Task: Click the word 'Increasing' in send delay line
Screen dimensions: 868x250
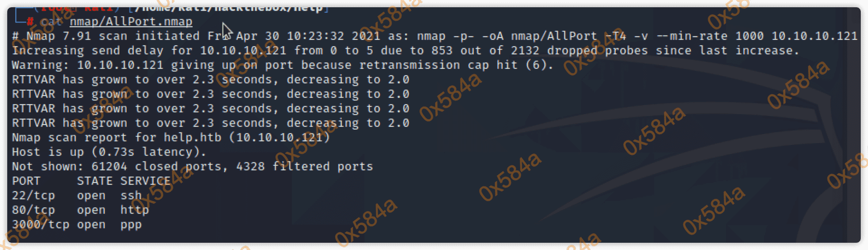Action: coord(48,51)
